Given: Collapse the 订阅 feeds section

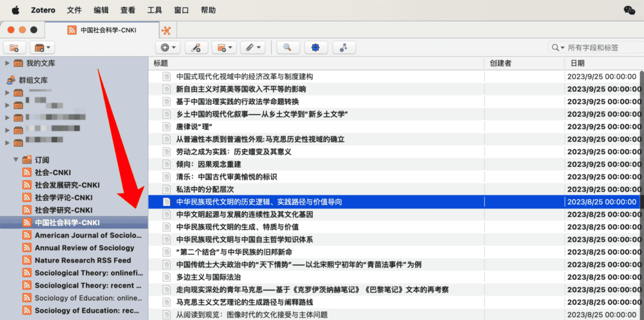Looking at the screenshot, I should click(16, 159).
